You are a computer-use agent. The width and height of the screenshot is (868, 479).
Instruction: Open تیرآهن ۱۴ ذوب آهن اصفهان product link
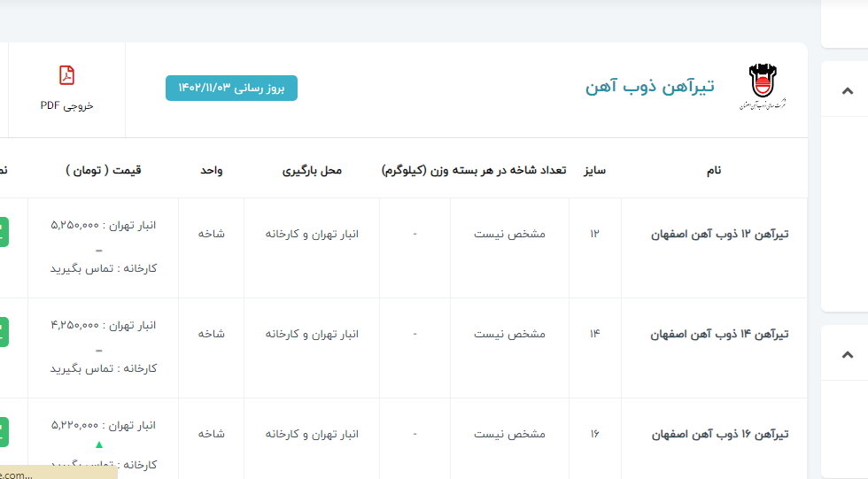[719, 335]
